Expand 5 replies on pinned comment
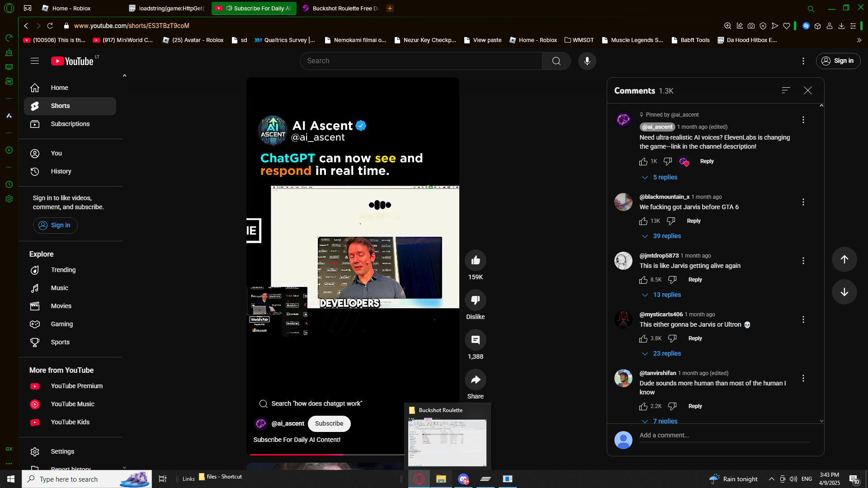This screenshot has height=488, width=868. pyautogui.click(x=660, y=177)
